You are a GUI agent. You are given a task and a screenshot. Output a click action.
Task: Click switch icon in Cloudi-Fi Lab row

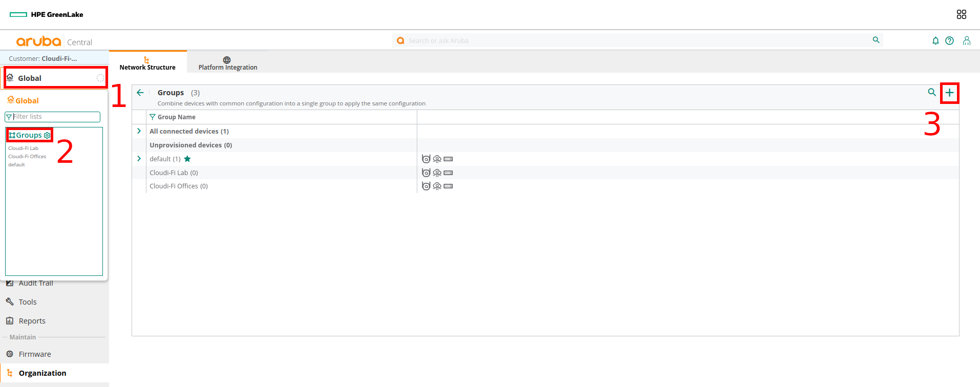(x=448, y=173)
